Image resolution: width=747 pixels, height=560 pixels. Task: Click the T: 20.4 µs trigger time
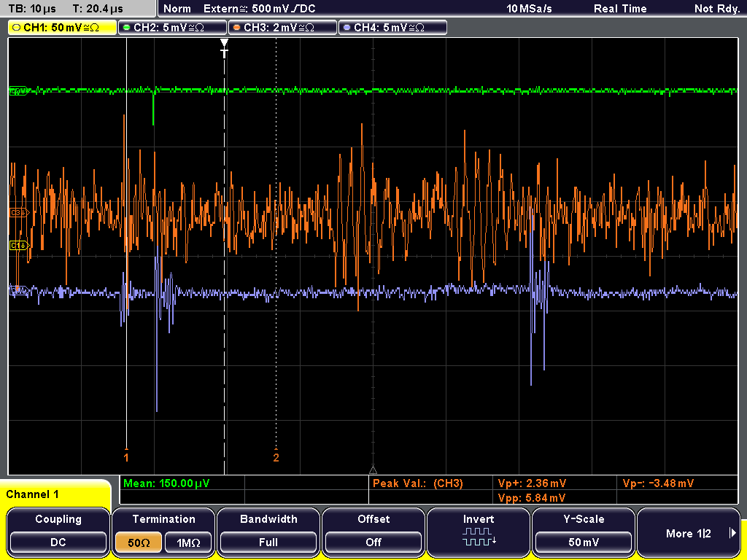[x=98, y=9]
